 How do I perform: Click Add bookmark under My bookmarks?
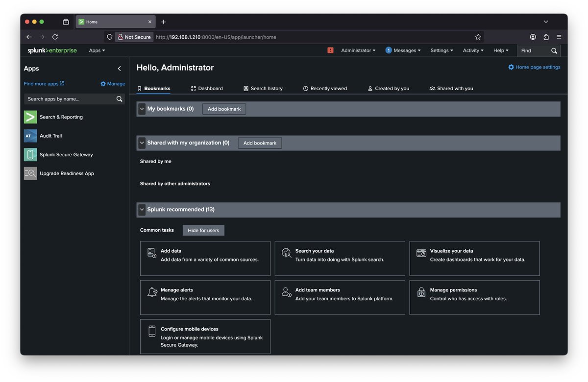224,109
